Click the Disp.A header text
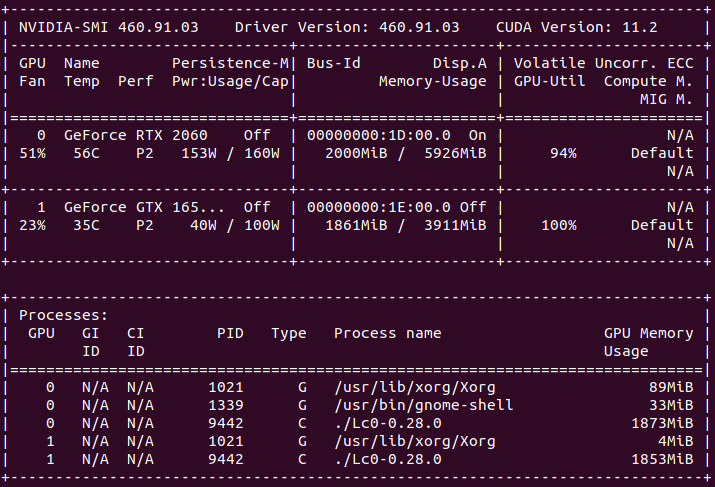The width and height of the screenshot is (715, 487). tap(460, 63)
